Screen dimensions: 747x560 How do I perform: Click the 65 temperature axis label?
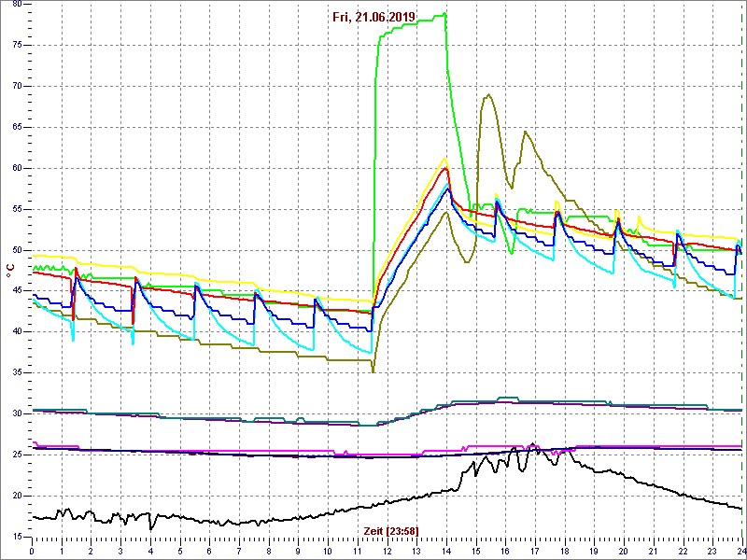(x=16, y=127)
